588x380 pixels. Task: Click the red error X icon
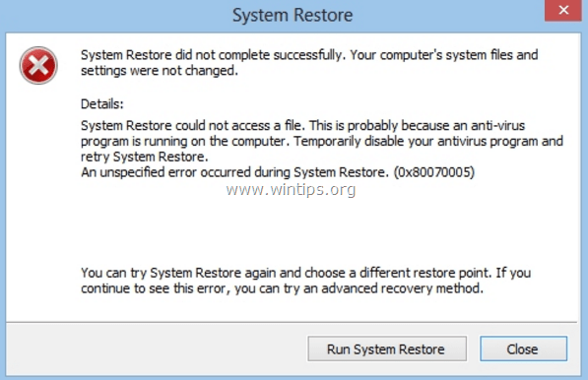pyautogui.click(x=38, y=65)
